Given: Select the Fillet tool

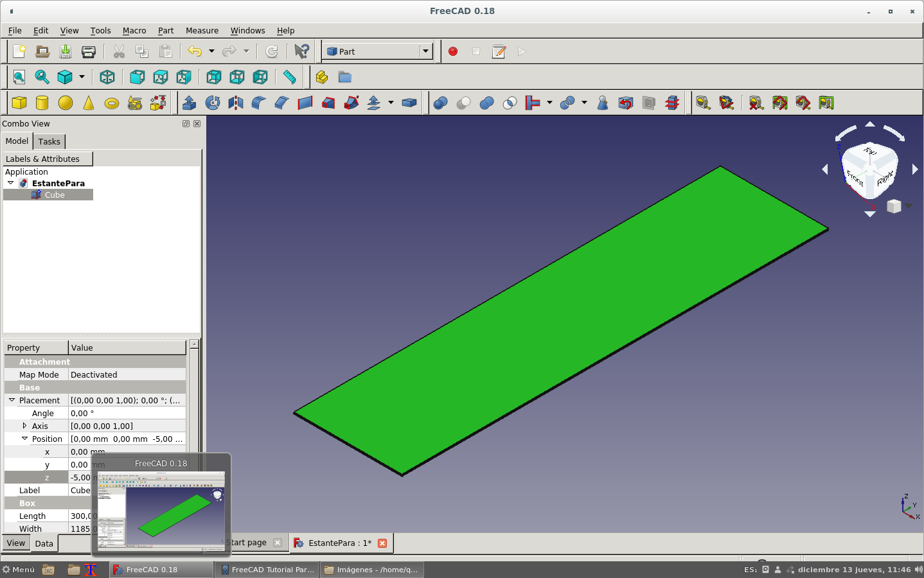Looking at the screenshot, I should (x=259, y=103).
